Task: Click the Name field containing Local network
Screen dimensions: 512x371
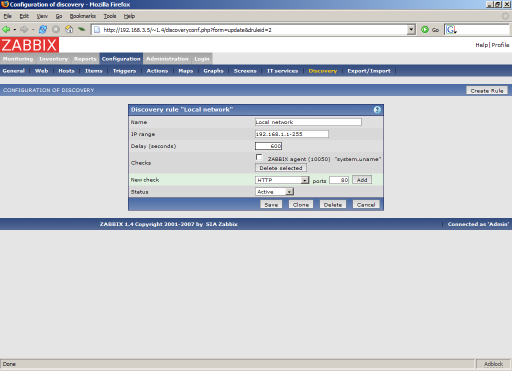Action: (x=308, y=122)
